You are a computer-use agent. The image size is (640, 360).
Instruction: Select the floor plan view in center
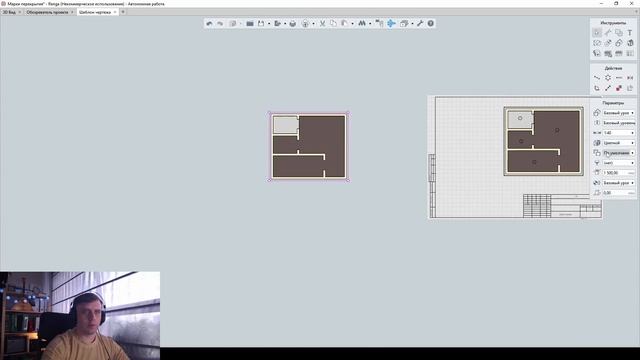click(x=309, y=147)
